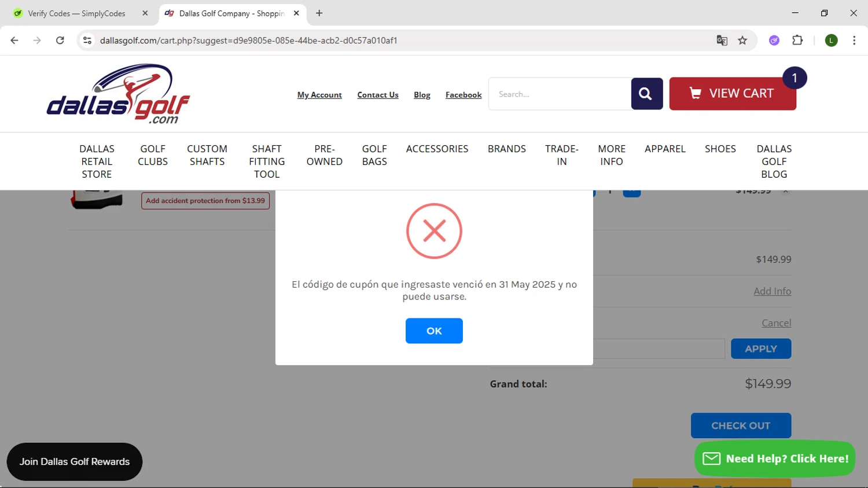Viewport: 868px width, 488px height.
Task: Open the Chrome profile avatar
Action: tap(831, 41)
